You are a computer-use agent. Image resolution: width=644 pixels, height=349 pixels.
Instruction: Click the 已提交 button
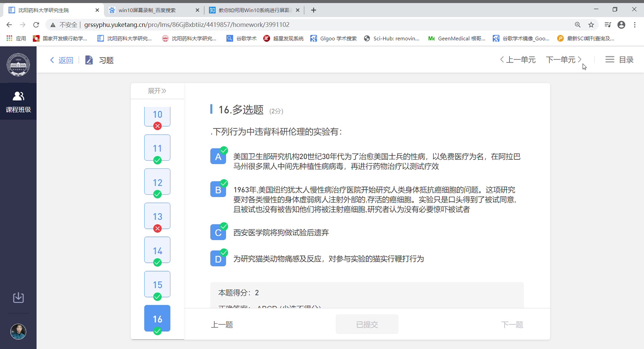pos(367,324)
